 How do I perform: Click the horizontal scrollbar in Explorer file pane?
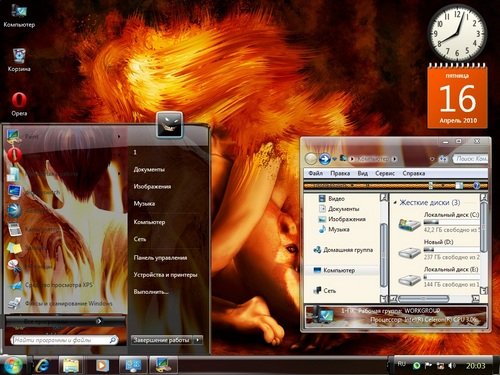[x=424, y=298]
